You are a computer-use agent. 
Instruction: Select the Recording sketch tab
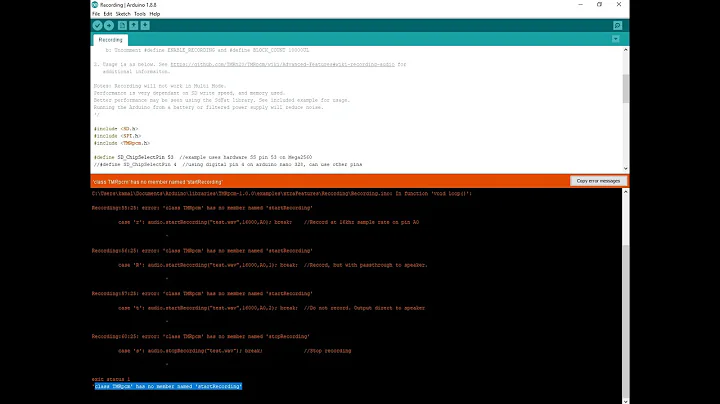(111, 40)
